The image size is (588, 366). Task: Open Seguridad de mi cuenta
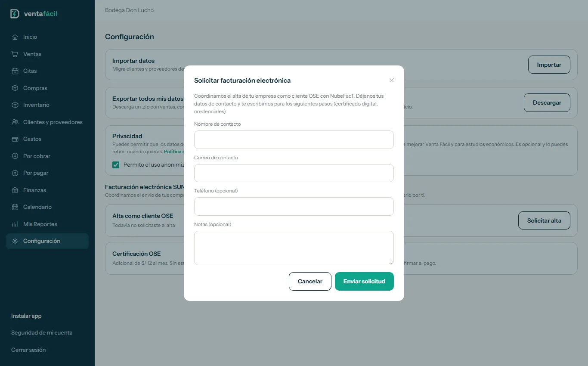click(42, 333)
